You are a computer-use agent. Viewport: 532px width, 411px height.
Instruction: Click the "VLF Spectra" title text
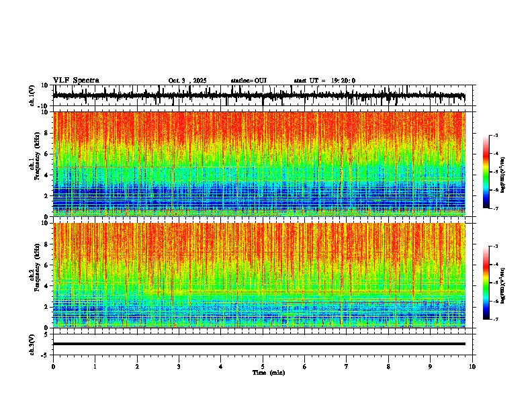76,81
